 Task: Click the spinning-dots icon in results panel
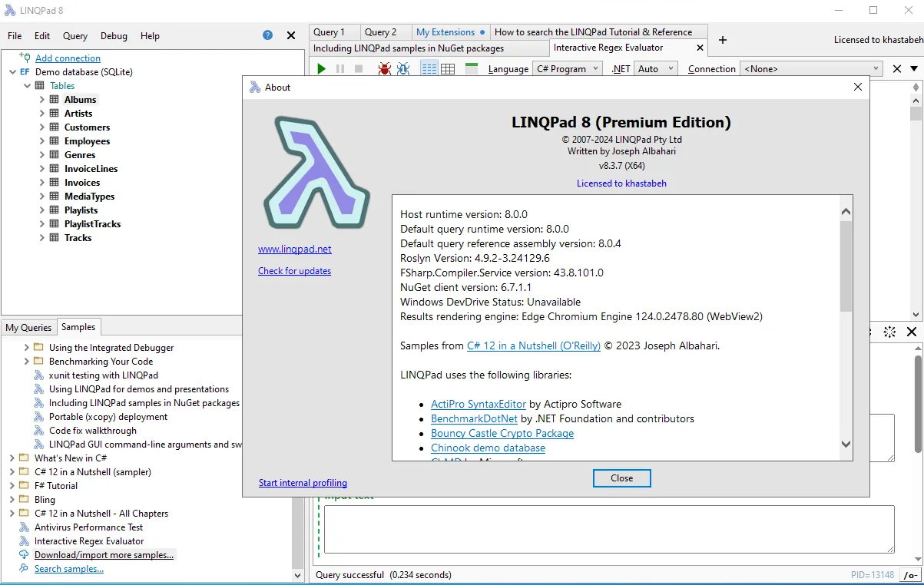click(889, 332)
